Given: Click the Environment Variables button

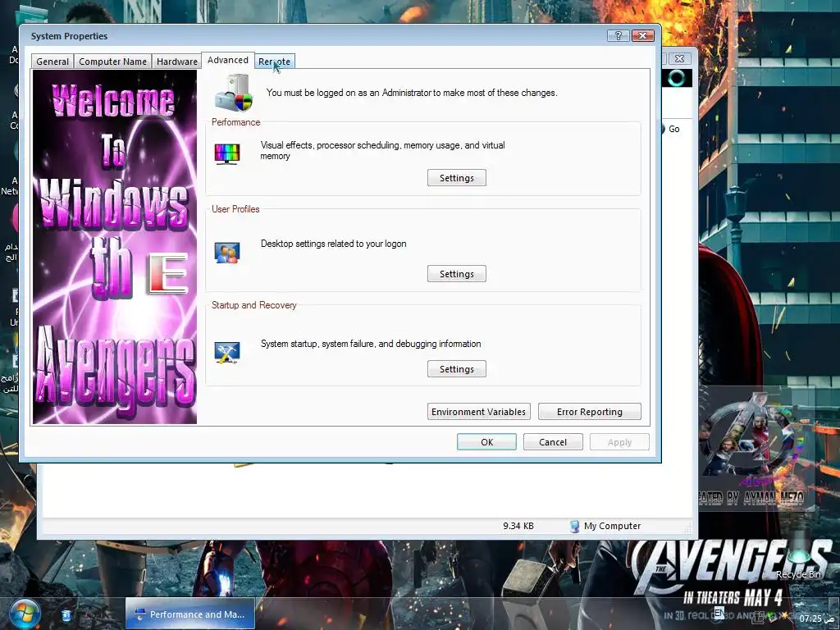Looking at the screenshot, I should tap(478, 412).
